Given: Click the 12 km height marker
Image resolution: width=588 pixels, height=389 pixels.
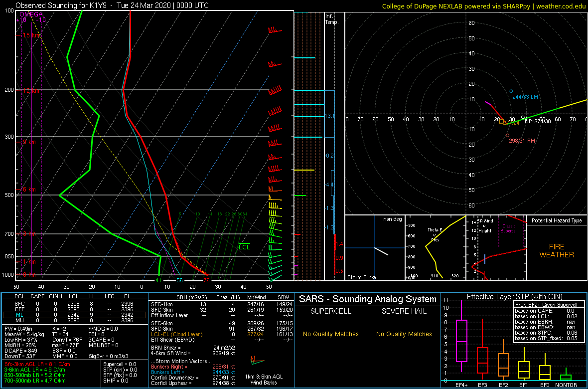Looking at the screenshot, I should [31, 91].
